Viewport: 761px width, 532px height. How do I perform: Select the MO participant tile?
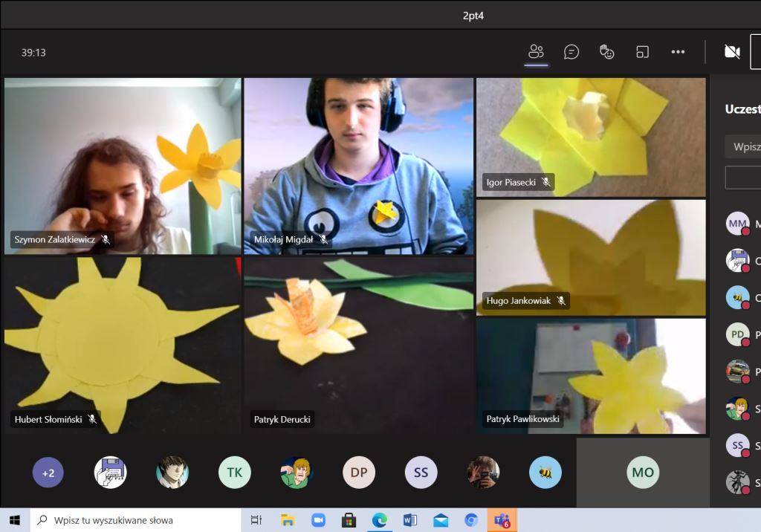point(643,473)
